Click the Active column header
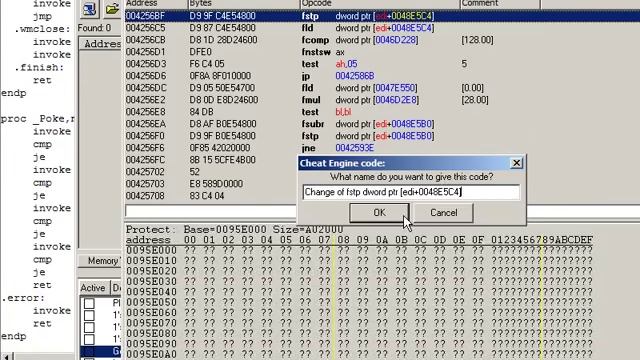The height and width of the screenshot is (360, 640). [x=93, y=288]
